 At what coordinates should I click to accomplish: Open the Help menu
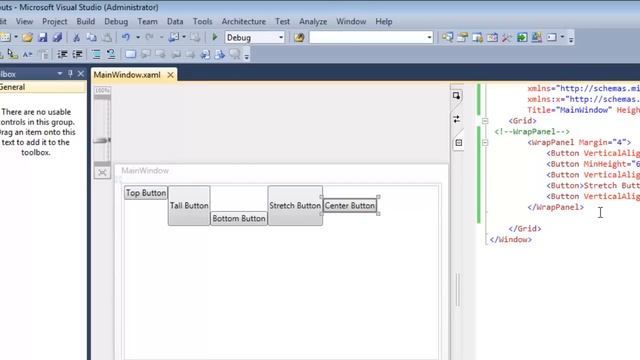[x=384, y=22]
